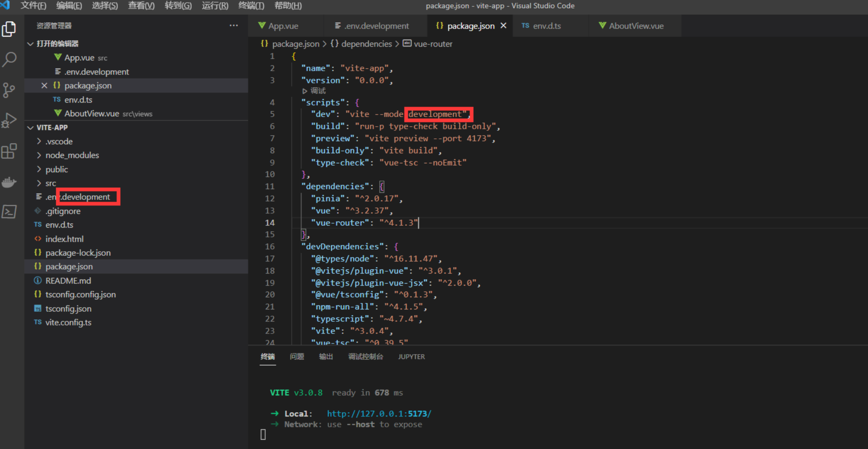The width and height of the screenshot is (868, 449).
Task: Click Vue icon of AboutView.vue tab
Action: coord(602,25)
